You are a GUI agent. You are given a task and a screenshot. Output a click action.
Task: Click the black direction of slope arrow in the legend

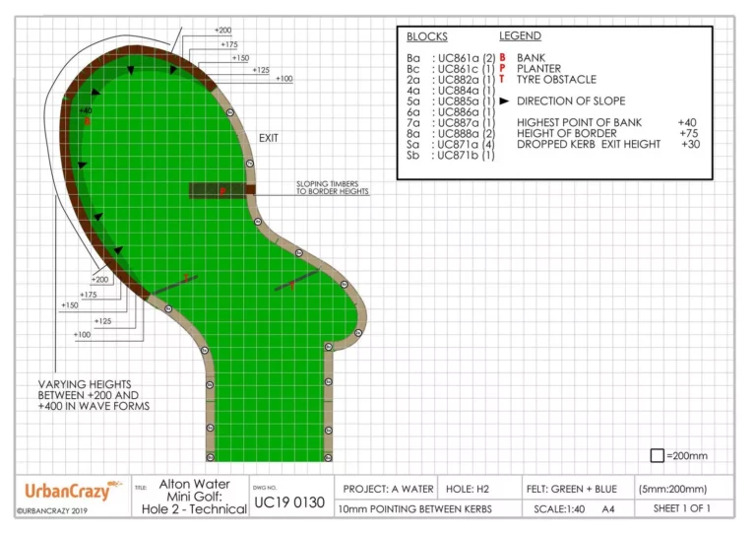504,101
